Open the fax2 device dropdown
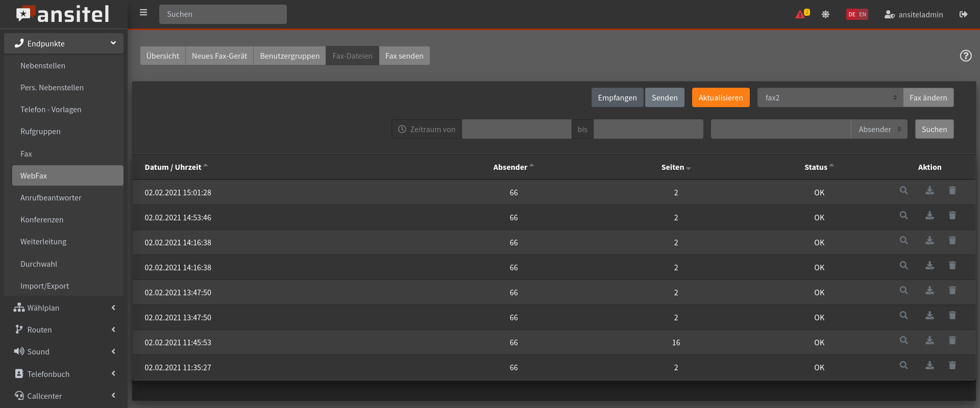Screen dimensions: 980x408 (x=830, y=98)
